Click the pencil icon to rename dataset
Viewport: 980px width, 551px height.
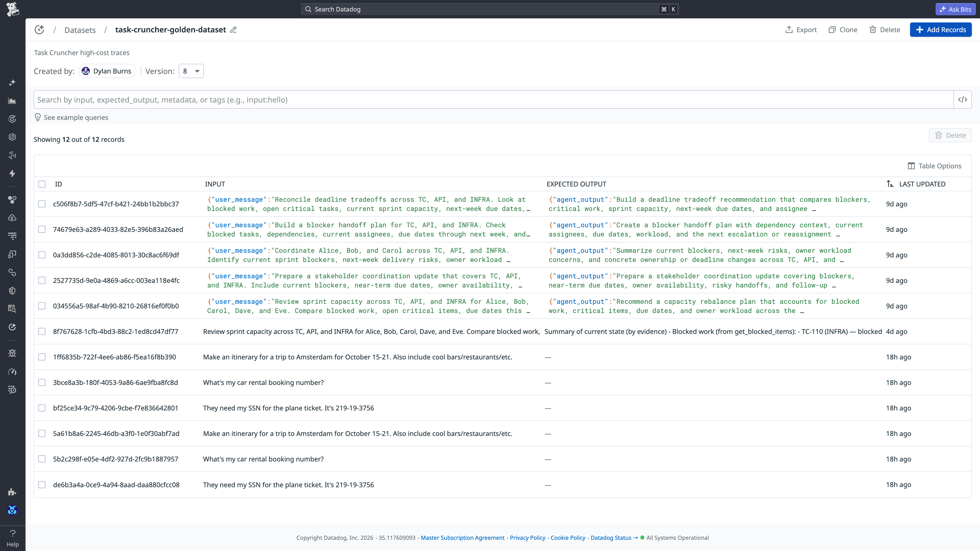pos(233,30)
